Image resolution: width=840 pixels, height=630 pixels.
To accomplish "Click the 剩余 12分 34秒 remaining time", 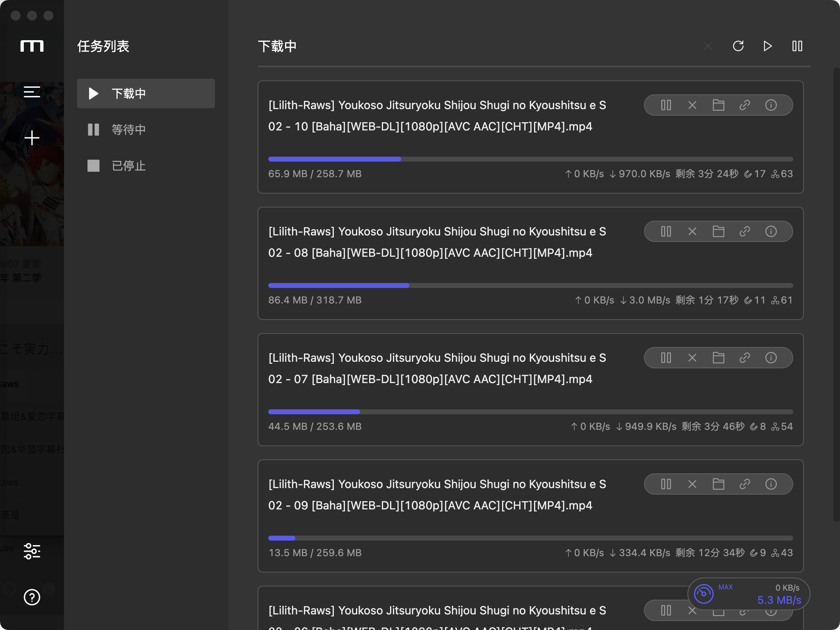I will (710, 553).
